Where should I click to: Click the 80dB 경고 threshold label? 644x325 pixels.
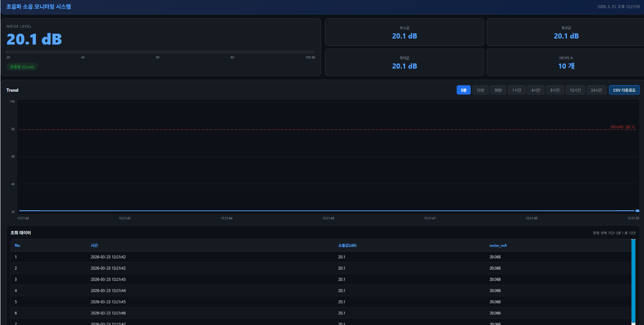622,127
